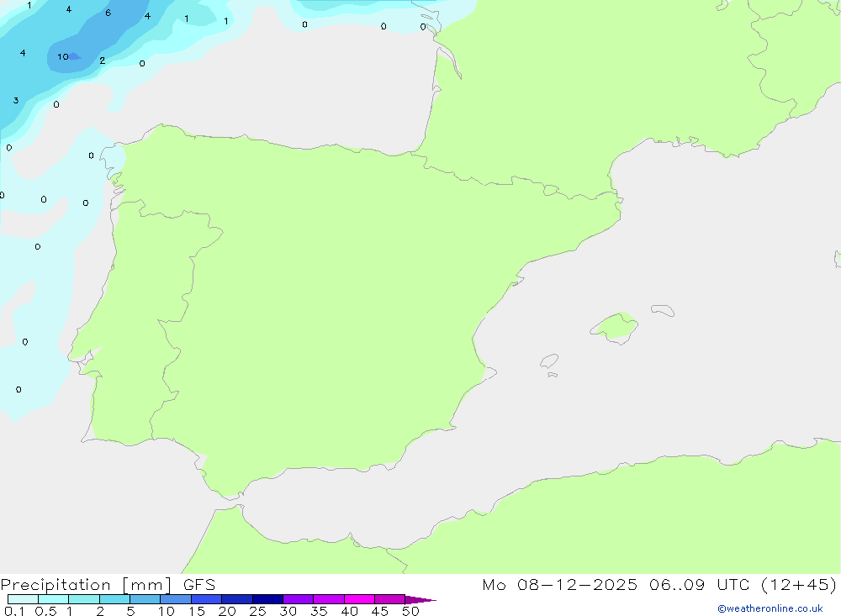Choose the 20–25 mm dark blue swatch
Screen dimensions: 841x616
pos(237,599)
